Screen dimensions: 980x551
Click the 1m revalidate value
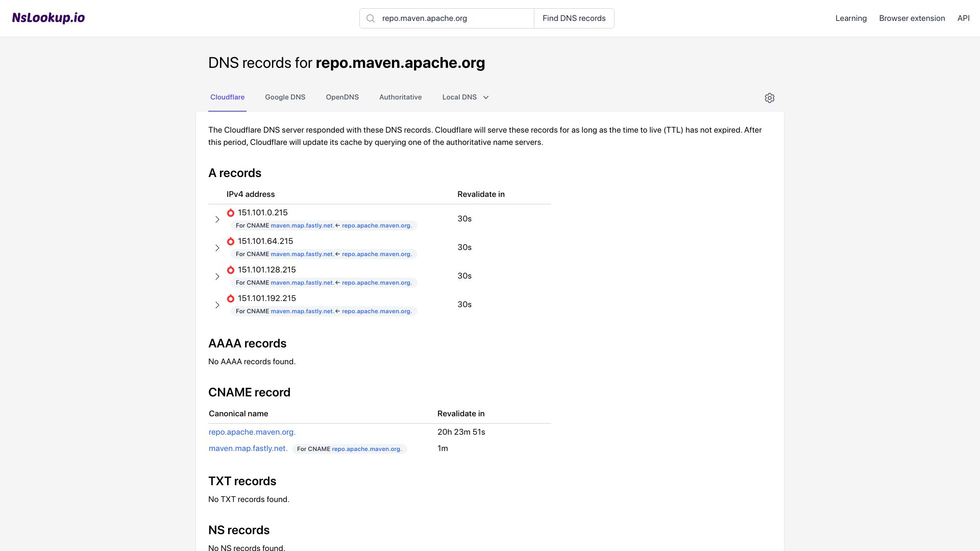pyautogui.click(x=443, y=448)
